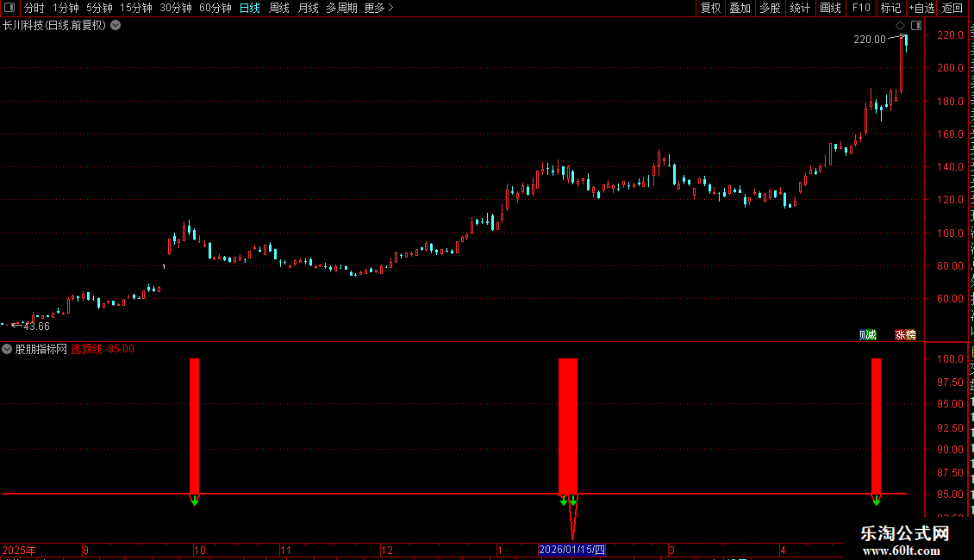Click the orange 榜 tag icon
Screen dimensions: 974x560
click(x=910, y=334)
